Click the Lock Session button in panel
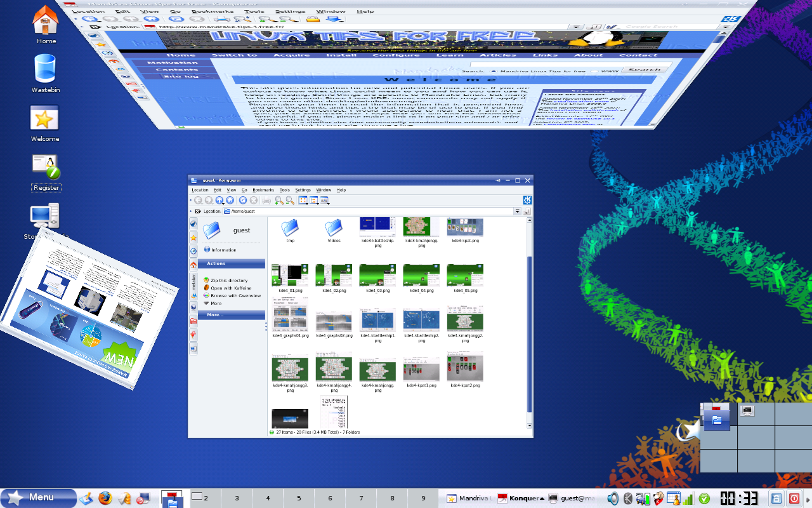The image size is (812, 508). 776,498
